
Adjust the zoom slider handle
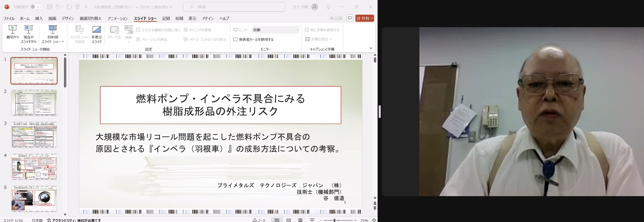334,220
